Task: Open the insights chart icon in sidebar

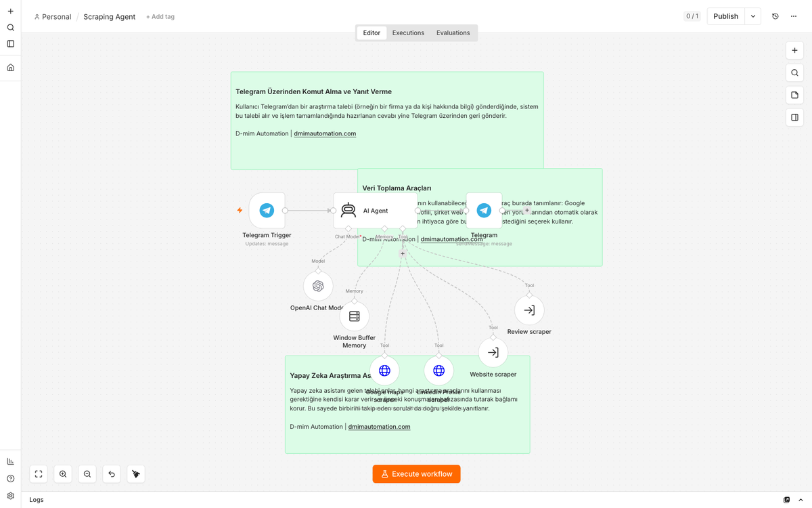Action: [10, 461]
